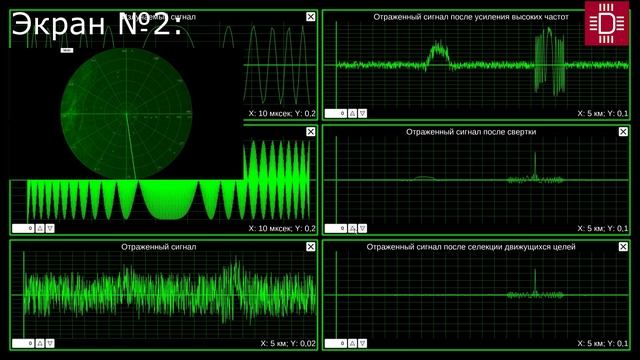The width and height of the screenshot is (640, 360).
Task: Focus value field in селекции движущихся целей panel
Action: [x=336, y=344]
